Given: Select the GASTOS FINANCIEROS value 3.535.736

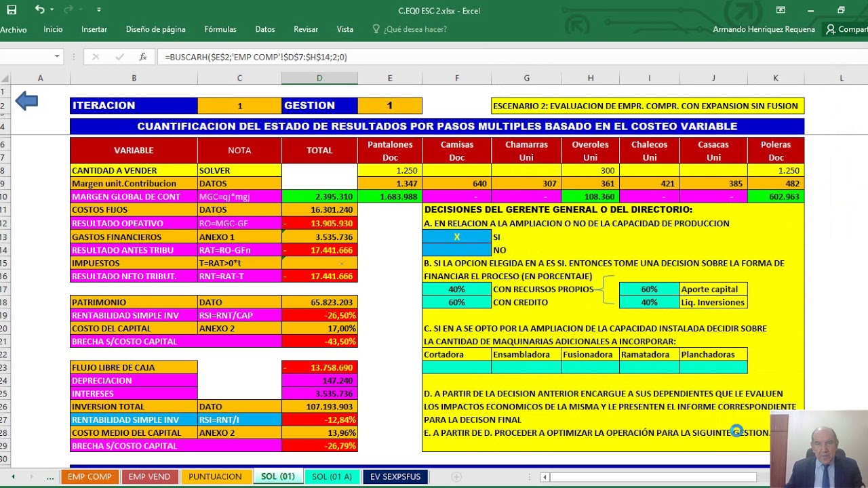Looking at the screenshot, I should click(319, 237).
